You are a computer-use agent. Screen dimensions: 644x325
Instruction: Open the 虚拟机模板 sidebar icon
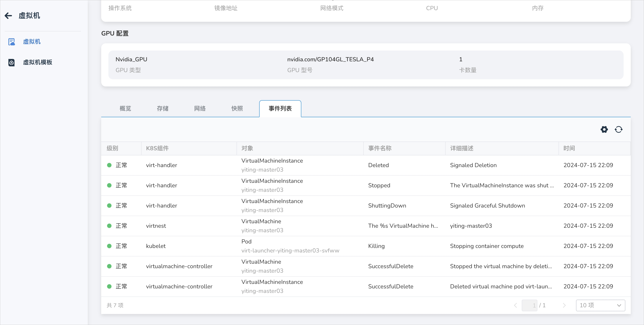(11, 62)
